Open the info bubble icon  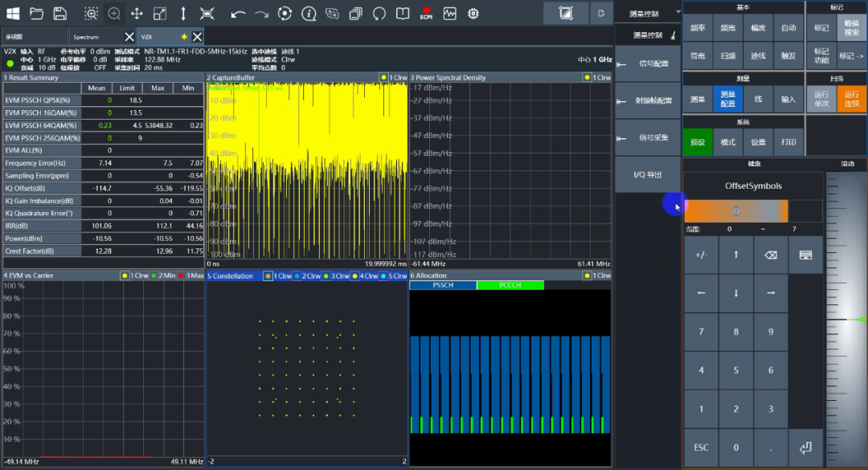click(309, 14)
